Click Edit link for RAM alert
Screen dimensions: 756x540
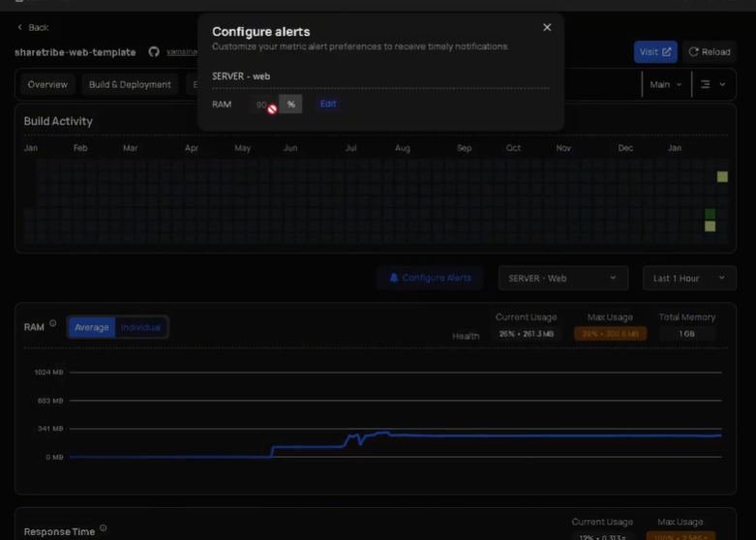coord(328,104)
